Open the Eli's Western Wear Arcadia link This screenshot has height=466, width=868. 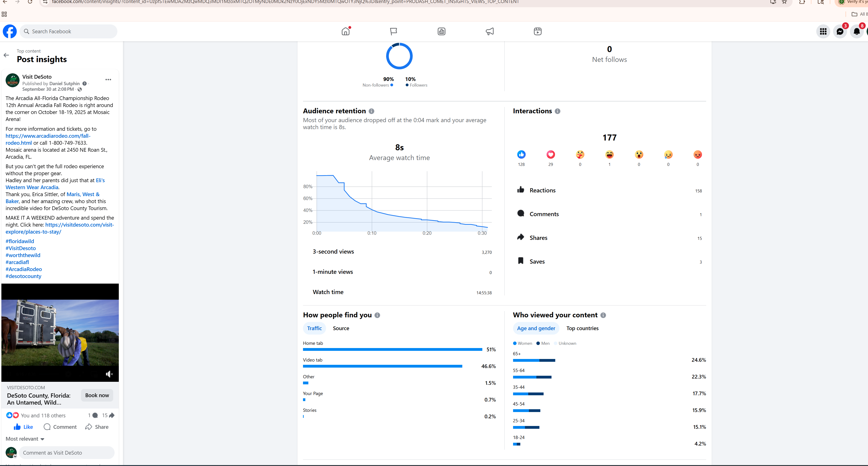pos(32,187)
